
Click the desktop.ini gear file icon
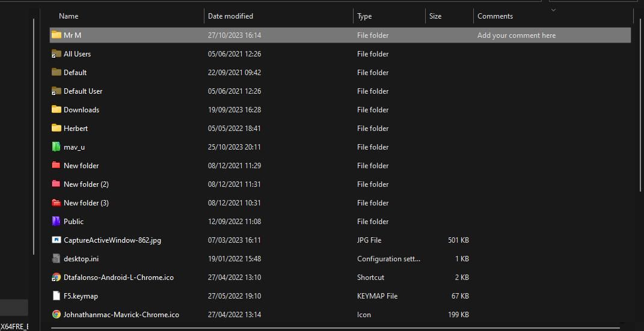[56, 258]
